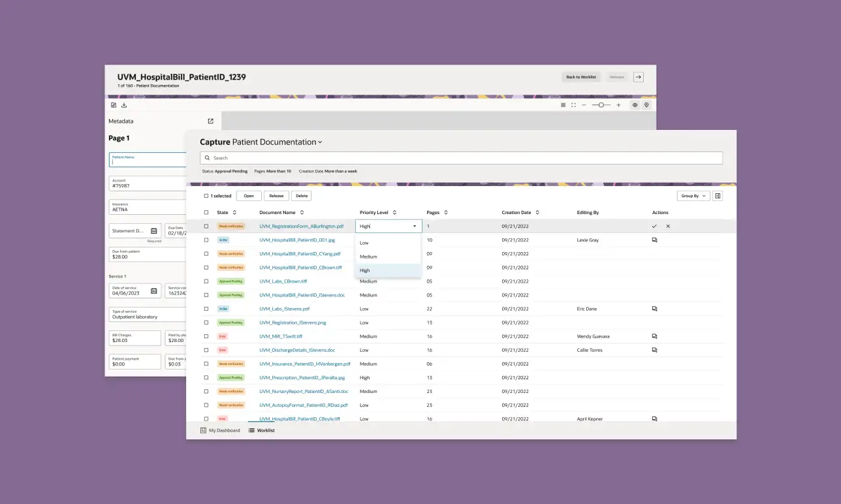The width and height of the screenshot is (841, 504).
Task: Select High in the priority dropdown list
Action: click(388, 270)
